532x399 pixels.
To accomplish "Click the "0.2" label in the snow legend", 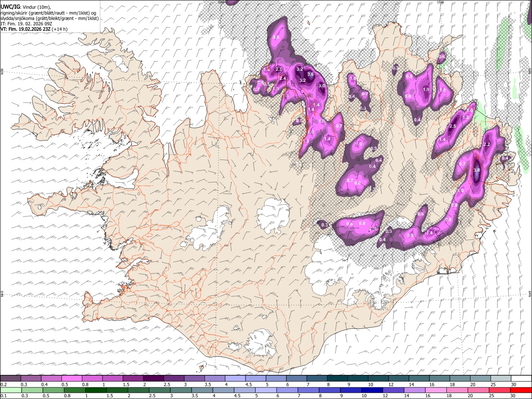I will pos(3,384).
